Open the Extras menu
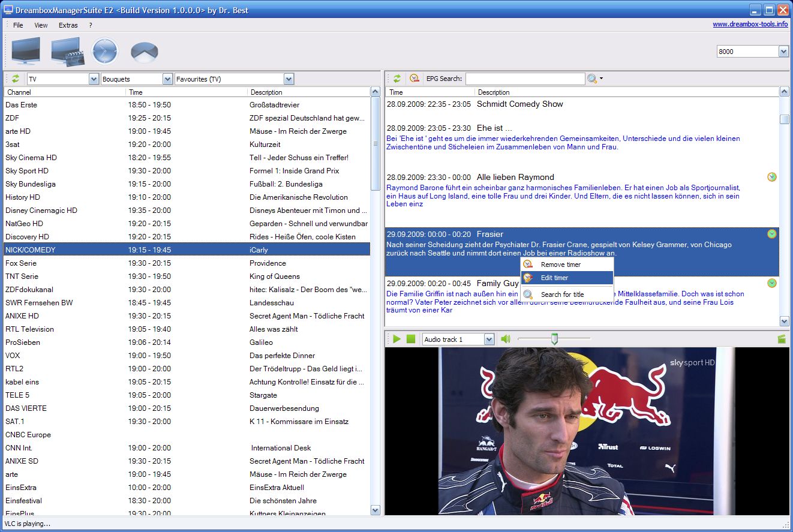The height and width of the screenshot is (532, 793). point(68,25)
